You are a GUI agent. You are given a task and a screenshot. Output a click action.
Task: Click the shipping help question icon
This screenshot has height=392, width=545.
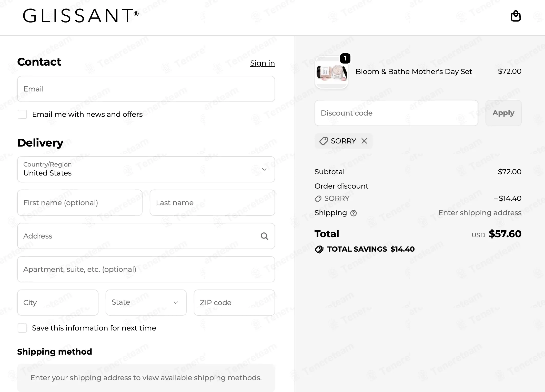coord(354,213)
